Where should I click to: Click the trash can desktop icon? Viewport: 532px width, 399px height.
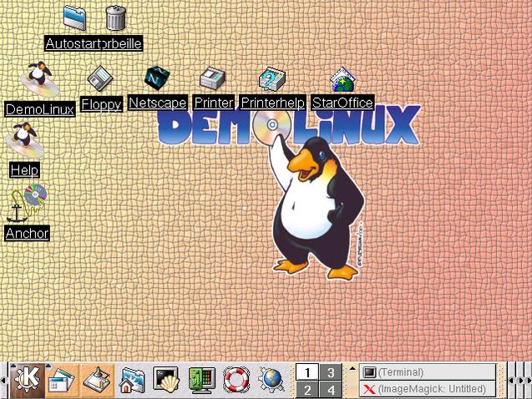(x=115, y=17)
